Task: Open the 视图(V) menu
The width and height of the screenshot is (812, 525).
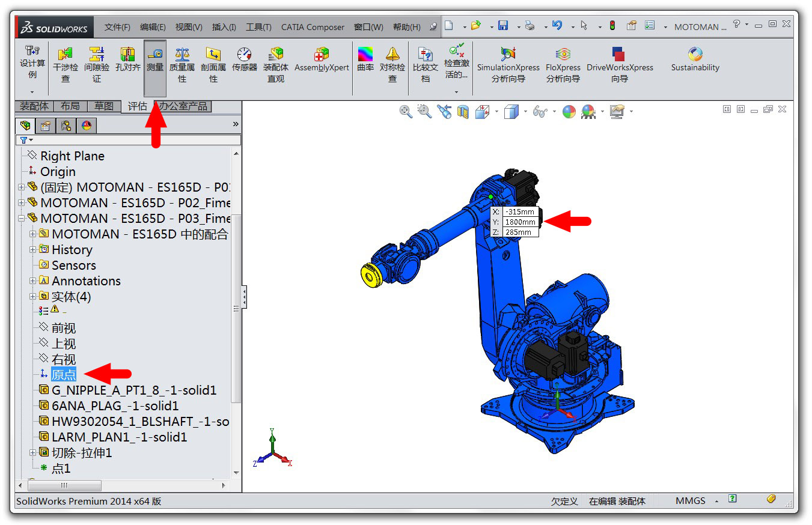Action: (x=189, y=27)
